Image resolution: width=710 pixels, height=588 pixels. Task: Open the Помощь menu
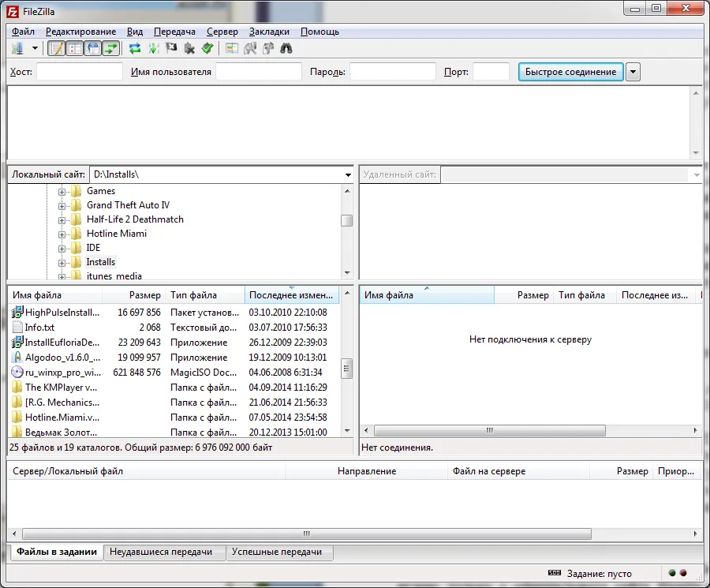319,32
